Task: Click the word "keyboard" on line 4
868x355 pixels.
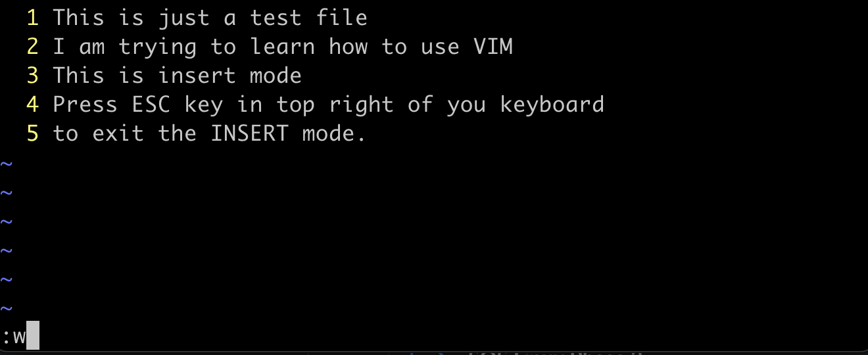Action: pyautogui.click(x=552, y=105)
